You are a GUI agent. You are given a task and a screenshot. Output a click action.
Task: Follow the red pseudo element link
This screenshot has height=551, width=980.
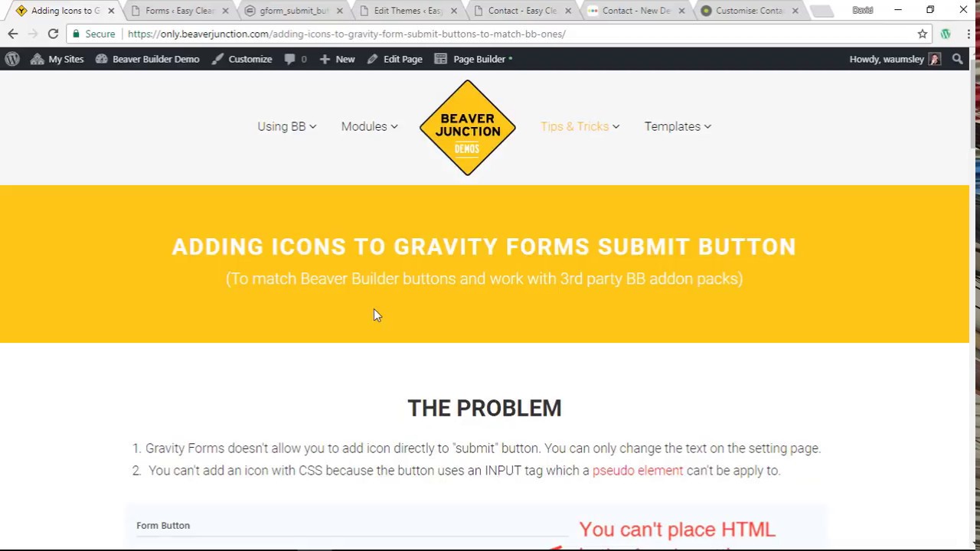[x=638, y=471]
